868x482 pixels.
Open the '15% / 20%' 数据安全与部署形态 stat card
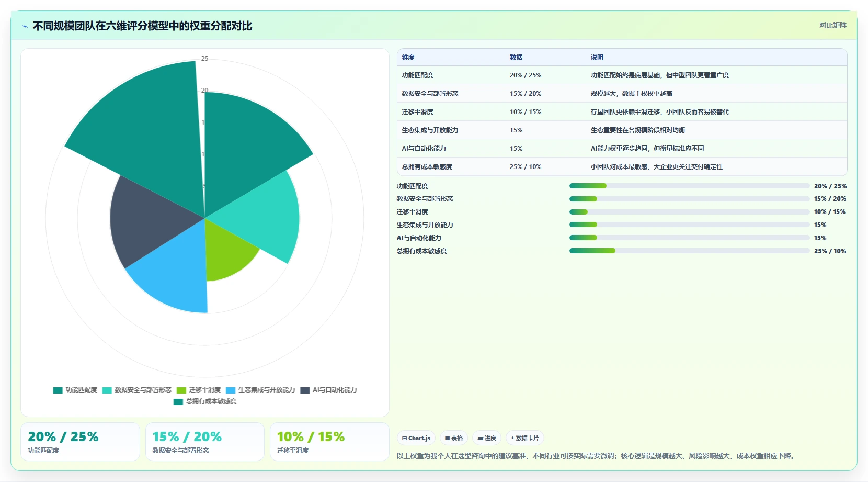pos(204,442)
